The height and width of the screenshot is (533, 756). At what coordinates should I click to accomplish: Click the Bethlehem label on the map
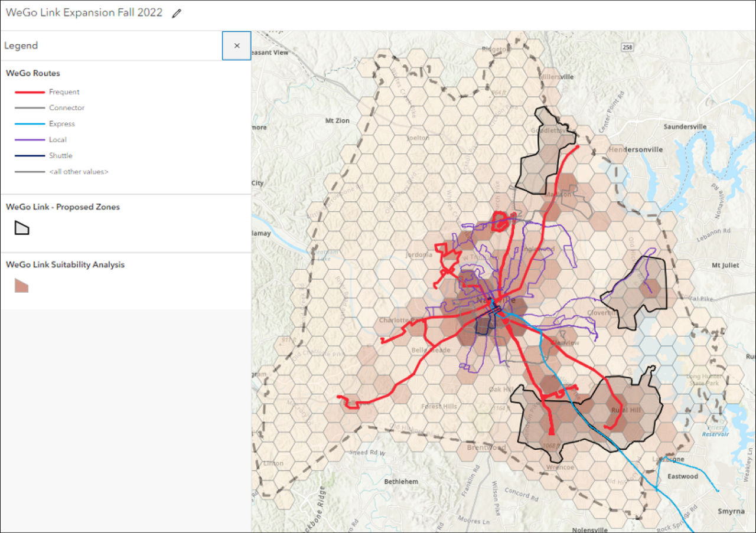click(401, 482)
